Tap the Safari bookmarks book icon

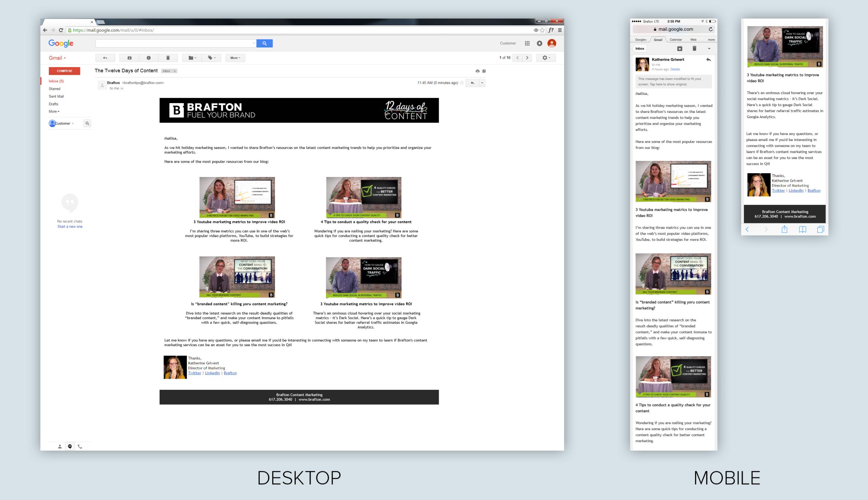[803, 229]
